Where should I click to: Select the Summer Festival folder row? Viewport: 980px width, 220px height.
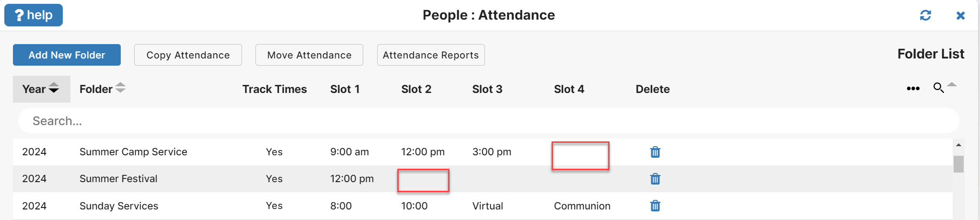[483, 179]
